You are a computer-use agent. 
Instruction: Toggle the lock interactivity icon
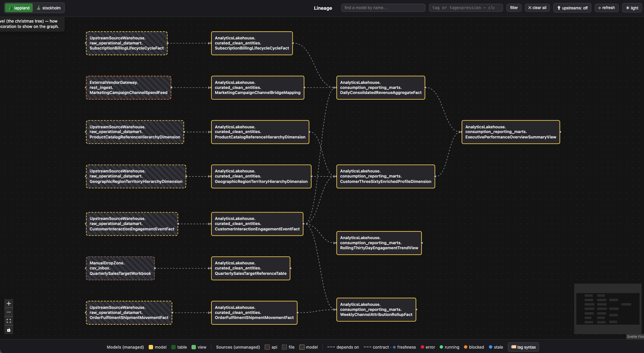[x=9, y=330]
